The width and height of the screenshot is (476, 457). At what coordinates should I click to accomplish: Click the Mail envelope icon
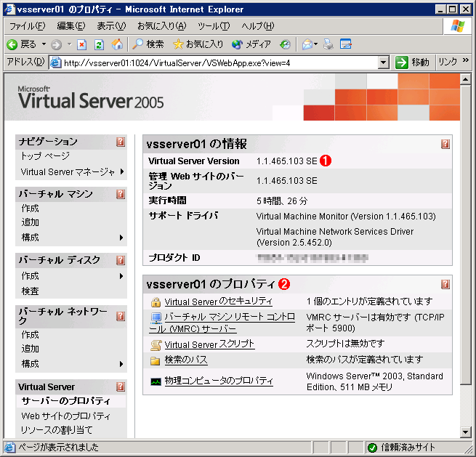pyautogui.click(x=307, y=44)
